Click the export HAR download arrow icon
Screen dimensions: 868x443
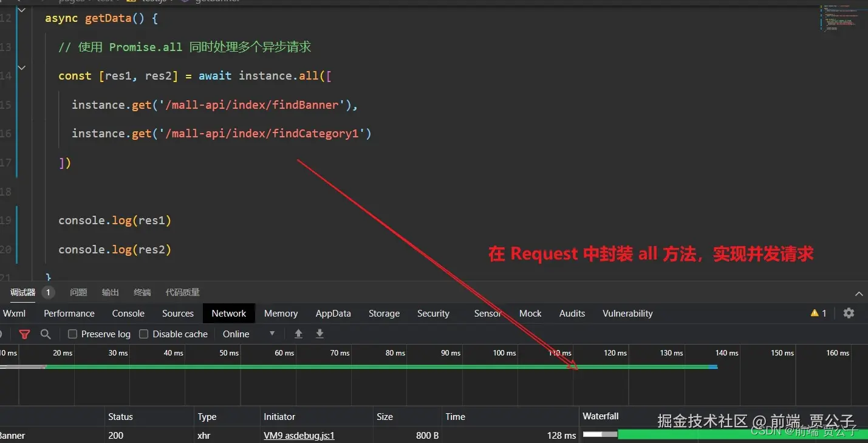tap(320, 334)
